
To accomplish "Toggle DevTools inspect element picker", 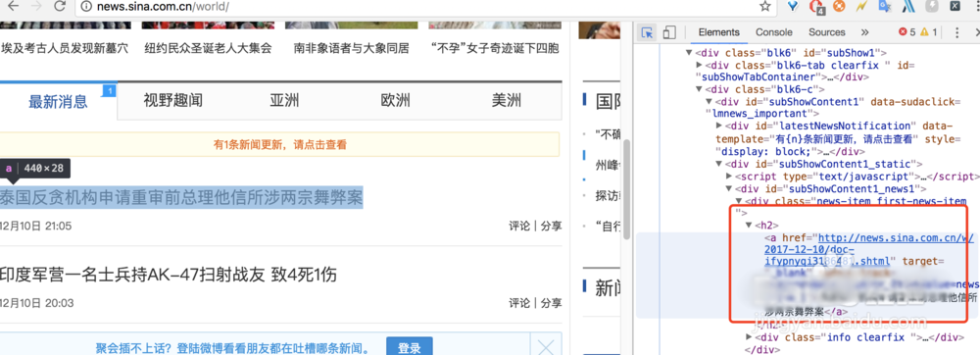I will click(648, 32).
